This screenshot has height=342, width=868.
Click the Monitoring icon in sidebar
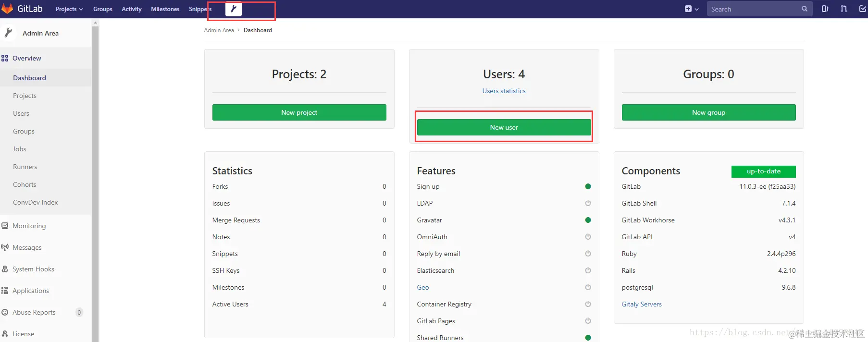pyautogui.click(x=5, y=226)
